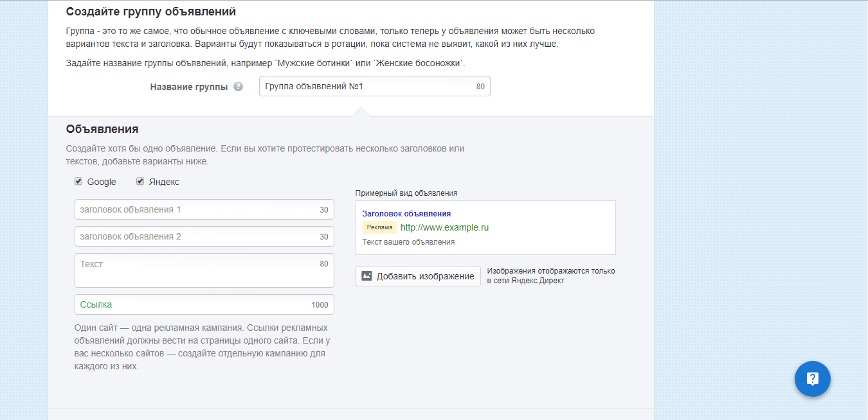Click the Объявления section heading
The height and width of the screenshot is (420, 868).
point(102,129)
